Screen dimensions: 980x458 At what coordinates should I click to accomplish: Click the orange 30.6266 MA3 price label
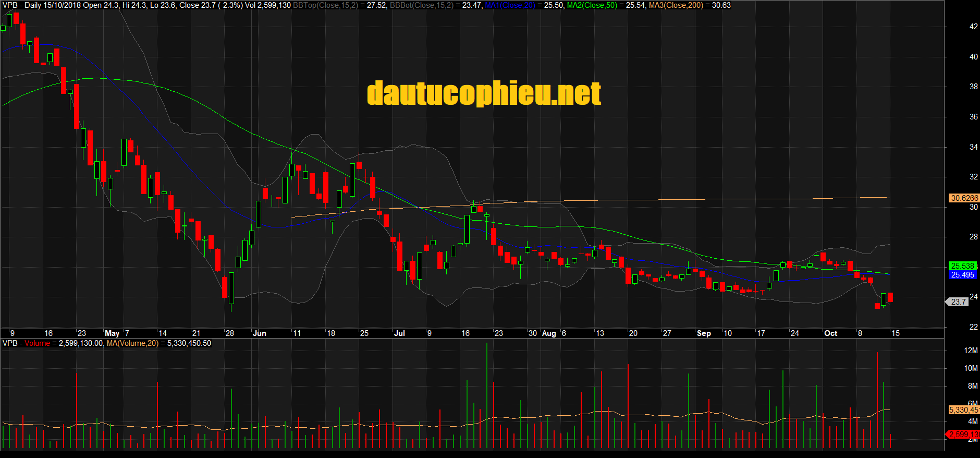pos(964,198)
